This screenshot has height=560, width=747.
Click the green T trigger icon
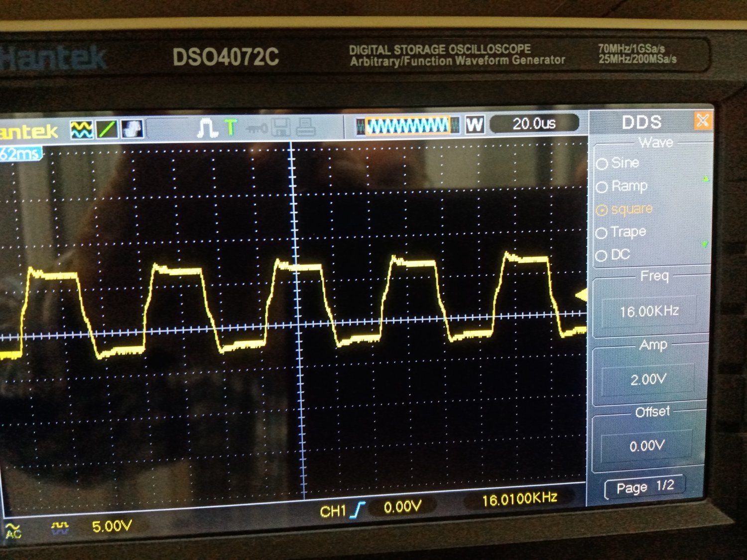tap(230, 127)
